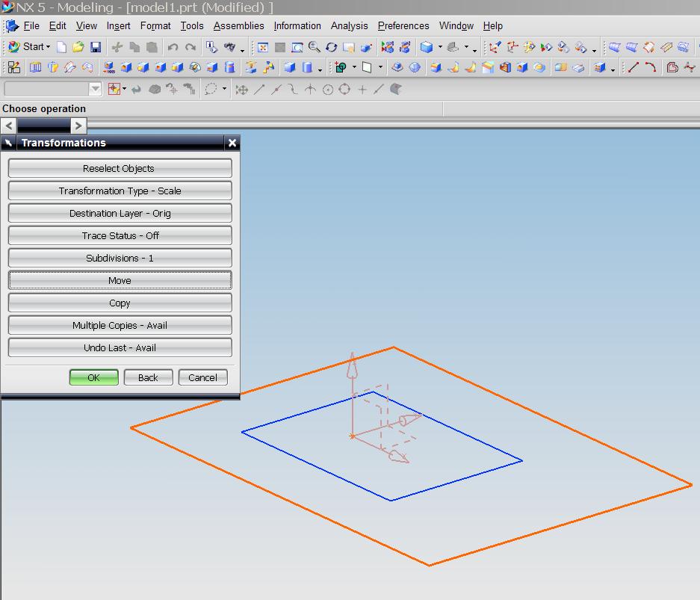This screenshot has width=700, height=600.
Task: Toggle the Existing Point plus snap option
Action: pos(362,90)
